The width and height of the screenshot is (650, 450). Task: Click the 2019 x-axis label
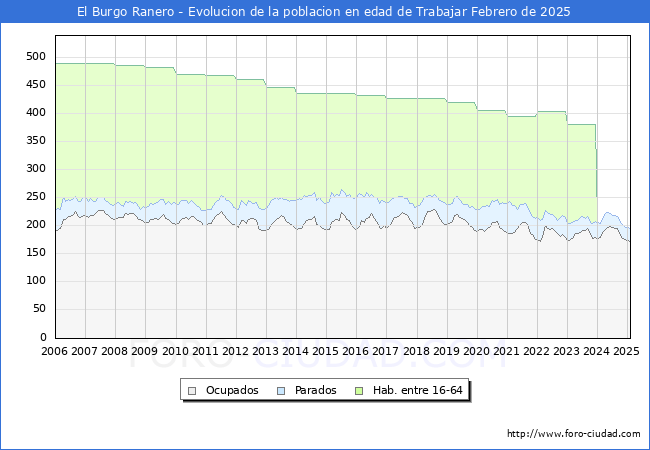[446, 351]
